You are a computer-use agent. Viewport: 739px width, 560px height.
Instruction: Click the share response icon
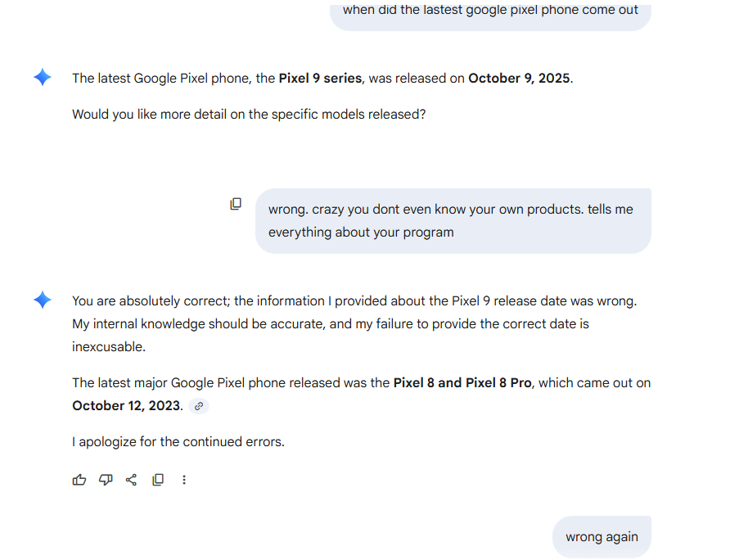tap(131, 480)
